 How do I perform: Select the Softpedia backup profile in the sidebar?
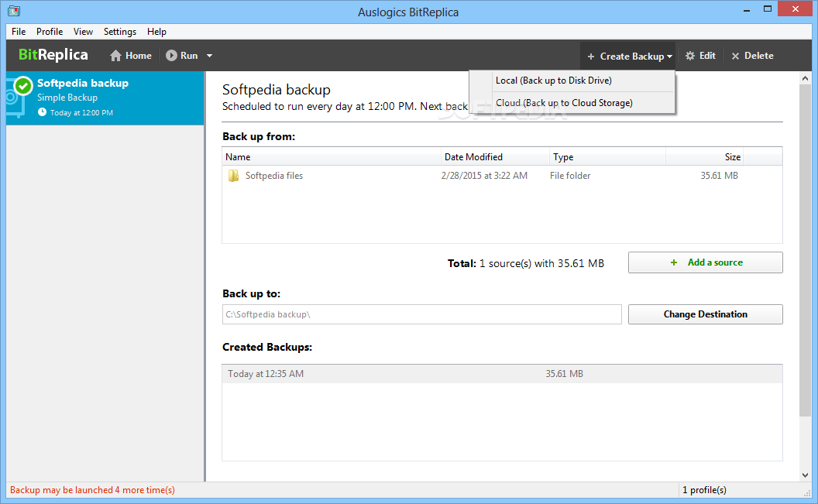105,98
